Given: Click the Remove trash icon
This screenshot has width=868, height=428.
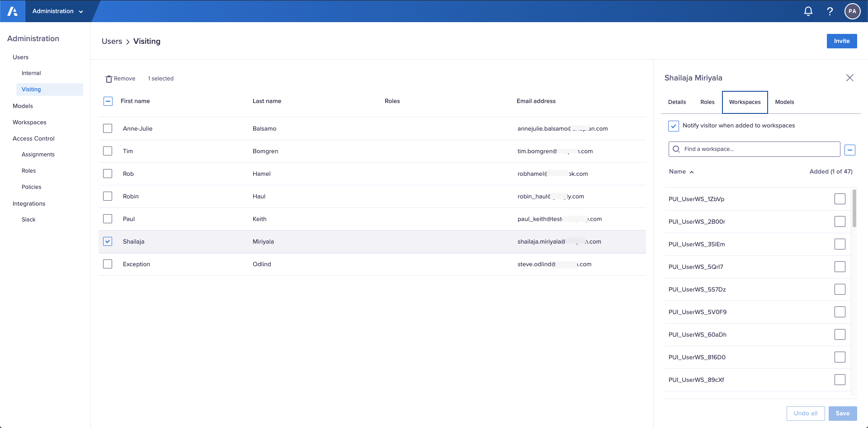Looking at the screenshot, I should pyautogui.click(x=108, y=78).
